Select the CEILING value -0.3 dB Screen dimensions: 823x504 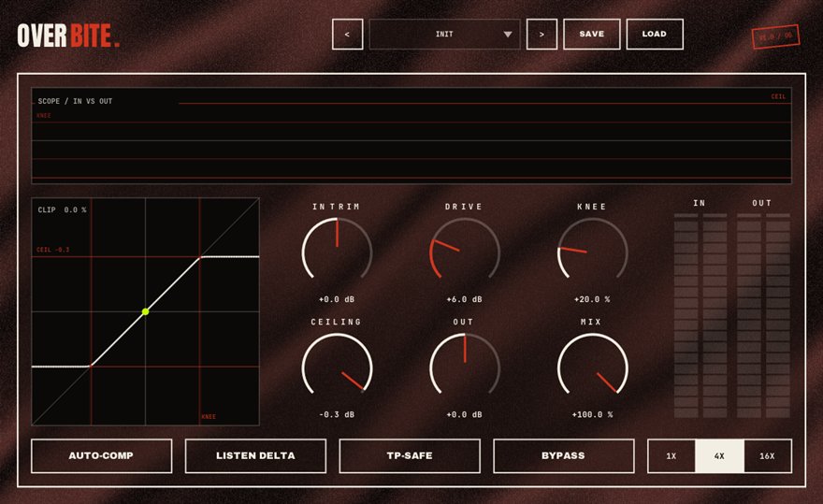(x=337, y=415)
